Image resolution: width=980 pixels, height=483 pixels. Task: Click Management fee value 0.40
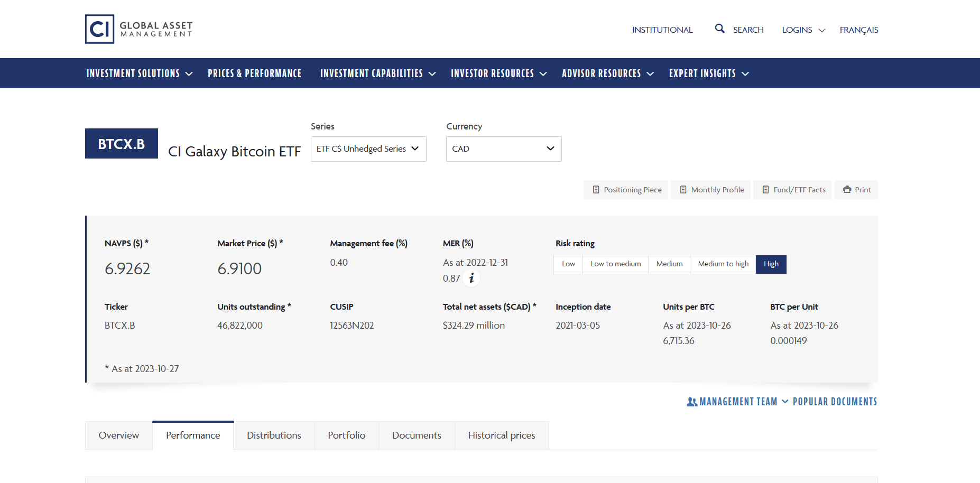coord(339,263)
